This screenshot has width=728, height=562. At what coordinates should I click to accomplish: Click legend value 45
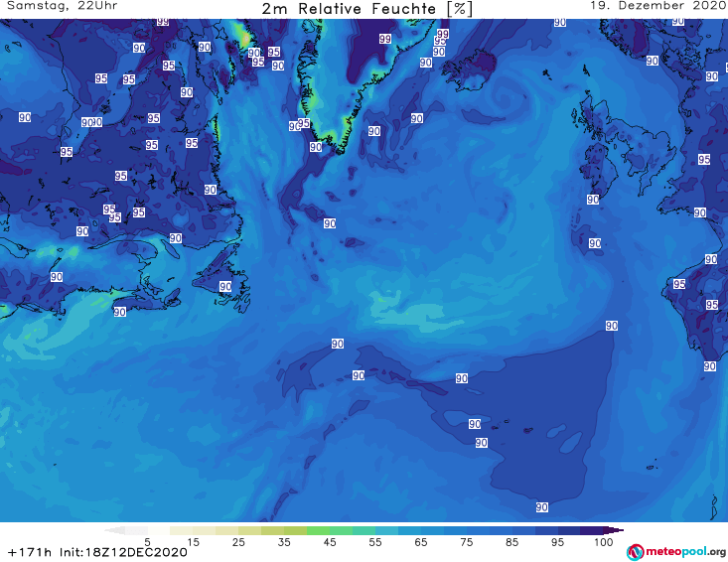tap(329, 542)
